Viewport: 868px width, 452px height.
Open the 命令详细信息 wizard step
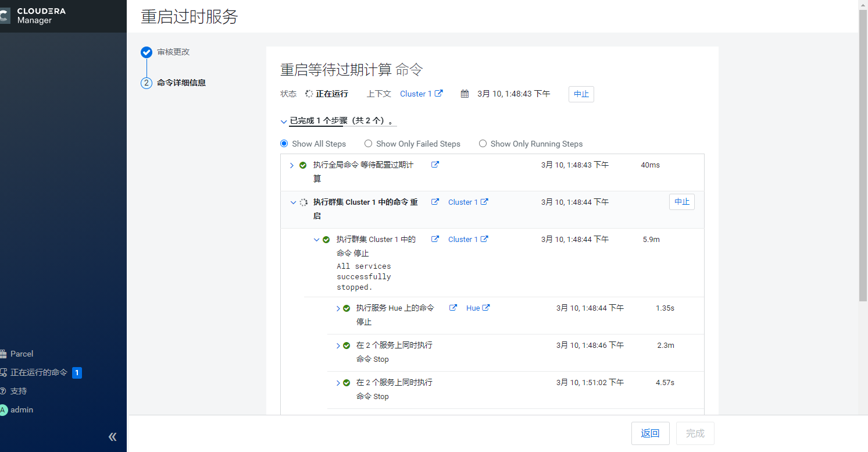181,83
